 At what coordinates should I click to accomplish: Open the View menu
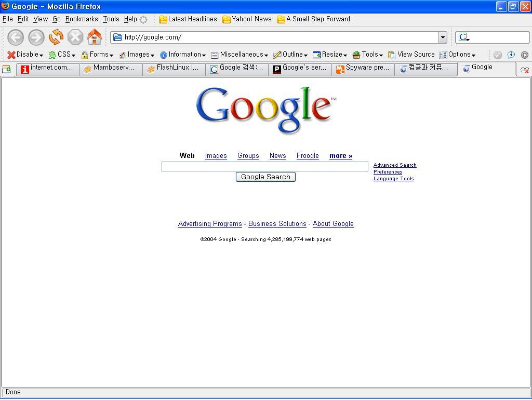point(41,19)
